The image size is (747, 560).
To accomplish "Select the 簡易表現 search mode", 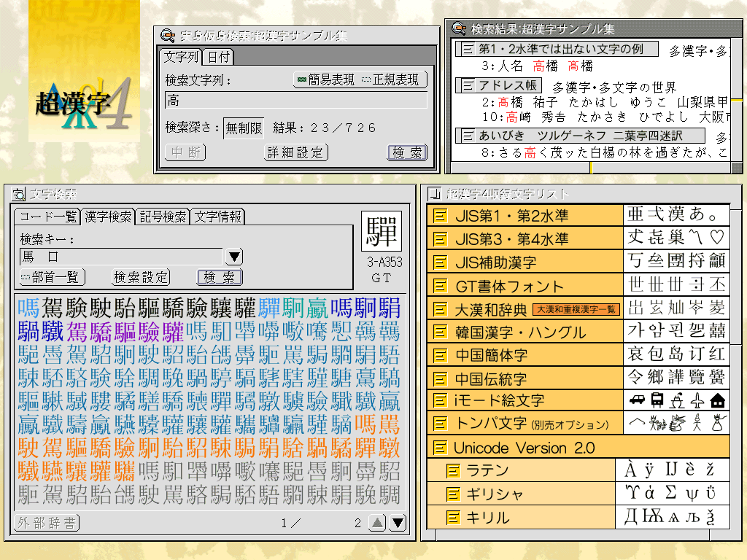I will click(326, 79).
